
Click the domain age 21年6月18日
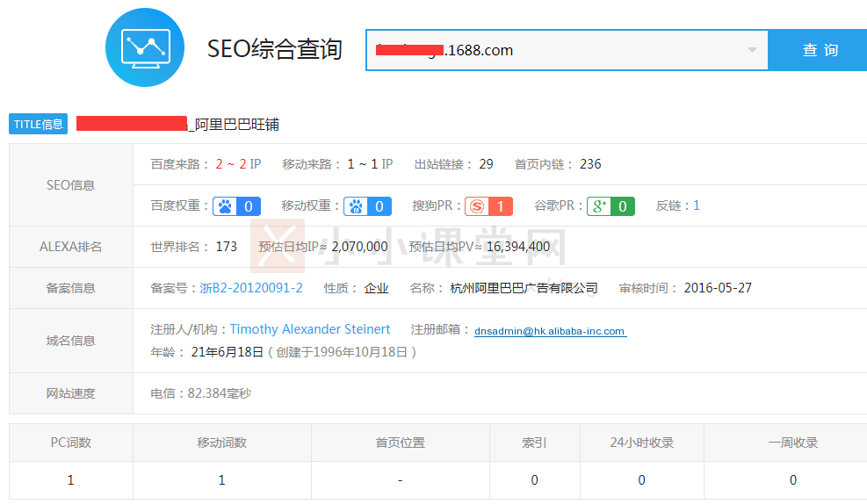(228, 352)
